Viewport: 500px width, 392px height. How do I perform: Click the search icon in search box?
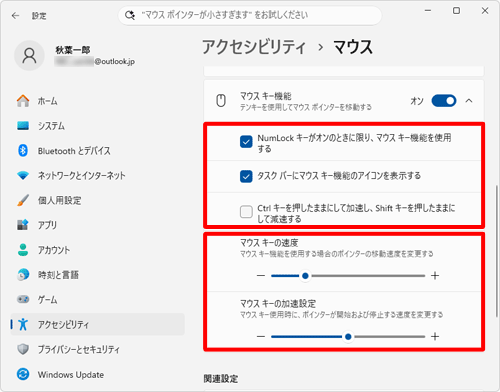(130, 15)
